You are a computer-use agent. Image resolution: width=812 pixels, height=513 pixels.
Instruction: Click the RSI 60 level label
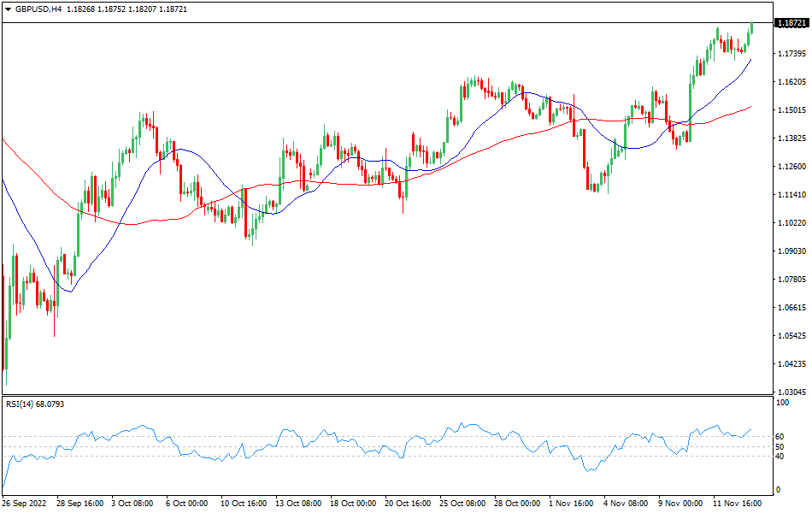pyautogui.click(x=780, y=437)
